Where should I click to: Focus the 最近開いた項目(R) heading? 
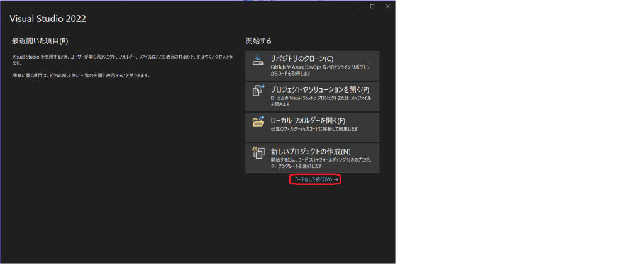click(x=40, y=41)
